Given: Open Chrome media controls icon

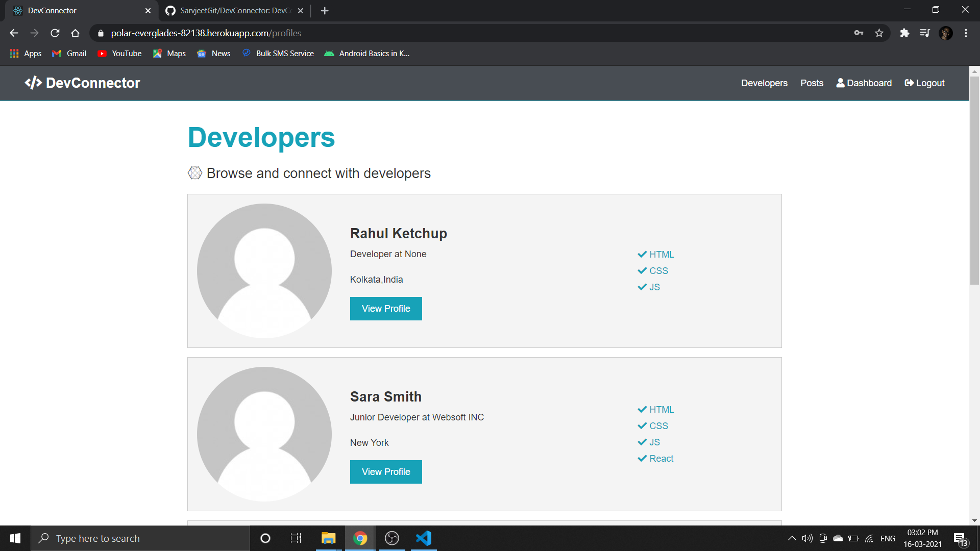Looking at the screenshot, I should click(x=925, y=33).
